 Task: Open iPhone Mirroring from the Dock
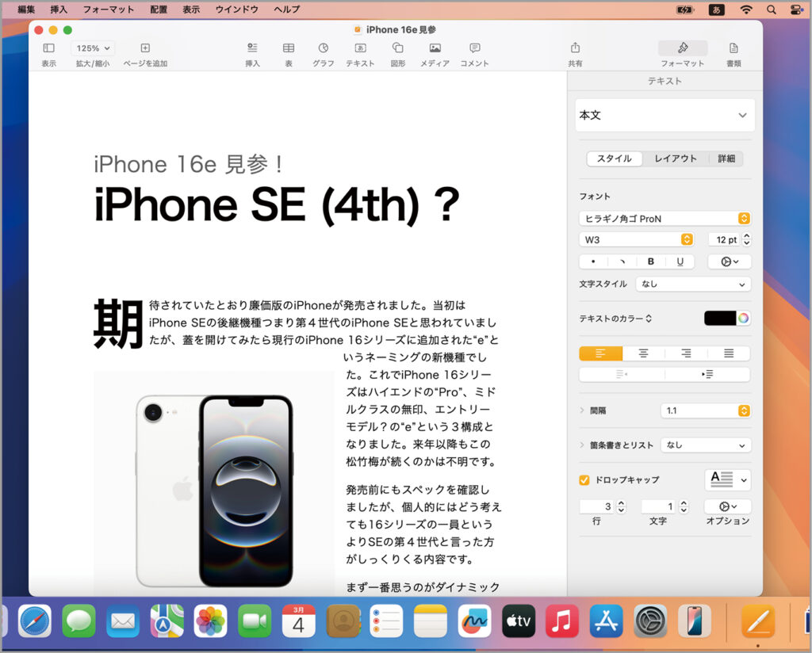tap(695, 621)
